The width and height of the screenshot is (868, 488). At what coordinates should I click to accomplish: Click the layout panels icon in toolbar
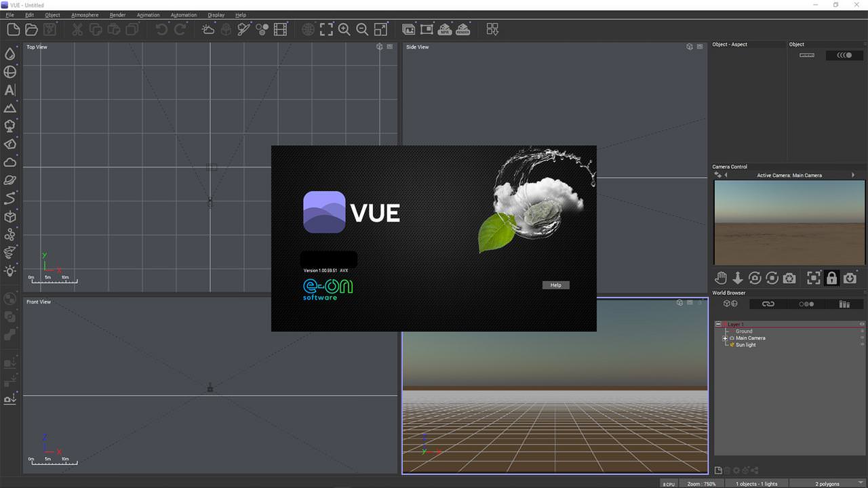pos(493,29)
